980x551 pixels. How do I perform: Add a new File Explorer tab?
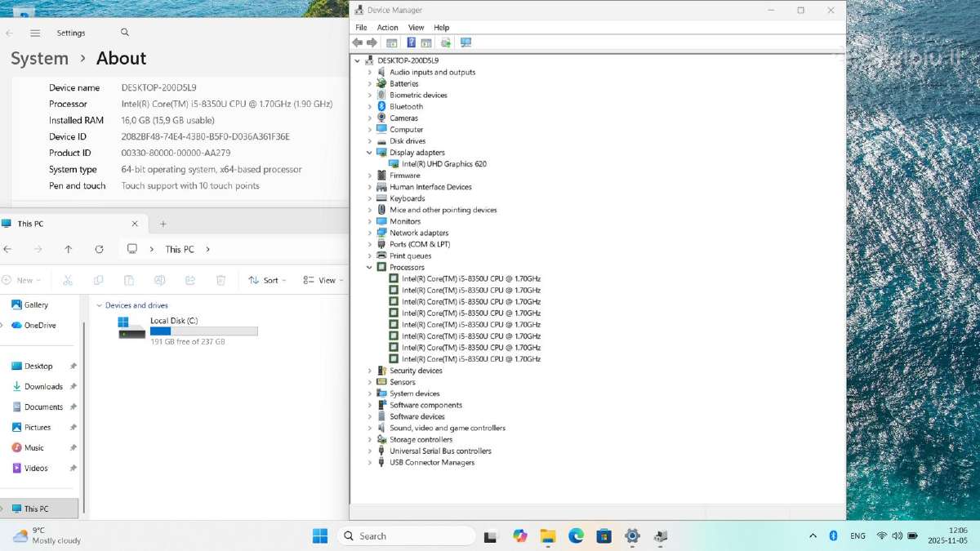pos(163,224)
